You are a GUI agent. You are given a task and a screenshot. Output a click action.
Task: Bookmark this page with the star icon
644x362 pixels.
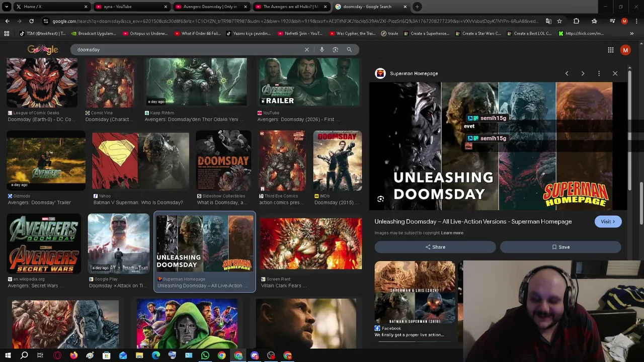click(x=559, y=21)
